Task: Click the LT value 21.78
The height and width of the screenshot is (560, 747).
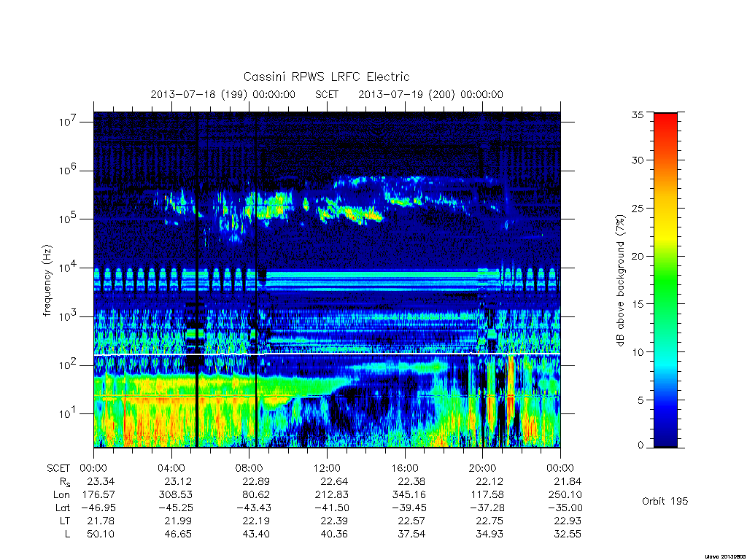Action: click(x=101, y=521)
